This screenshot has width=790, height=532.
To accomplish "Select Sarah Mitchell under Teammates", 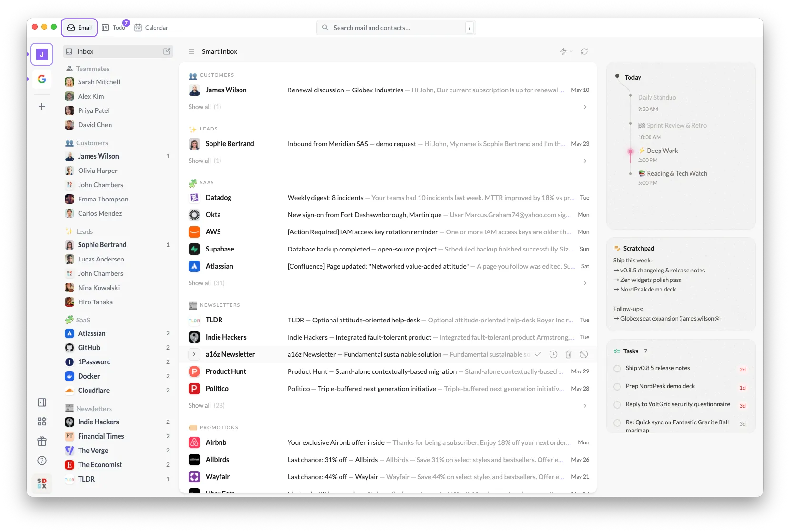I will pos(117,82).
